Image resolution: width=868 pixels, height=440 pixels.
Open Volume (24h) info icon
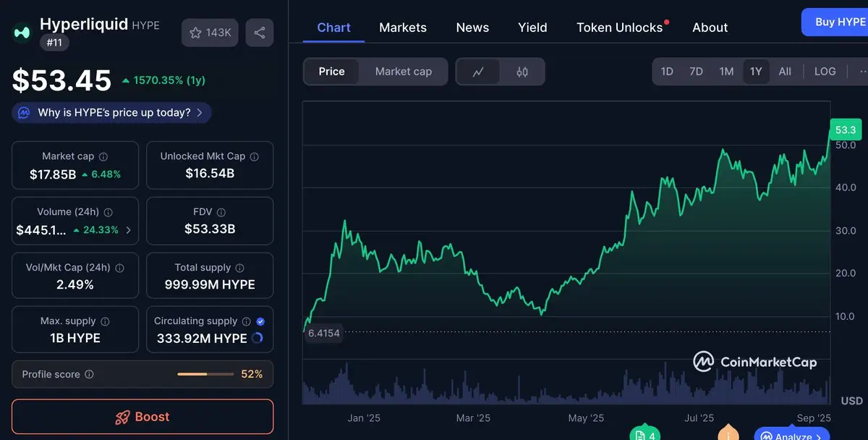pyautogui.click(x=109, y=212)
